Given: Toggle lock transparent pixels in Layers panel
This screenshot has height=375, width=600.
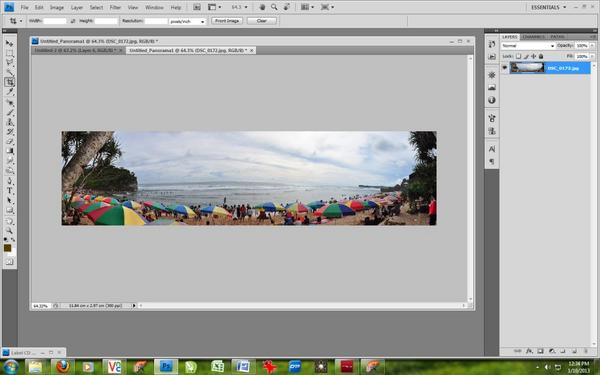Looking at the screenshot, I should 518,56.
